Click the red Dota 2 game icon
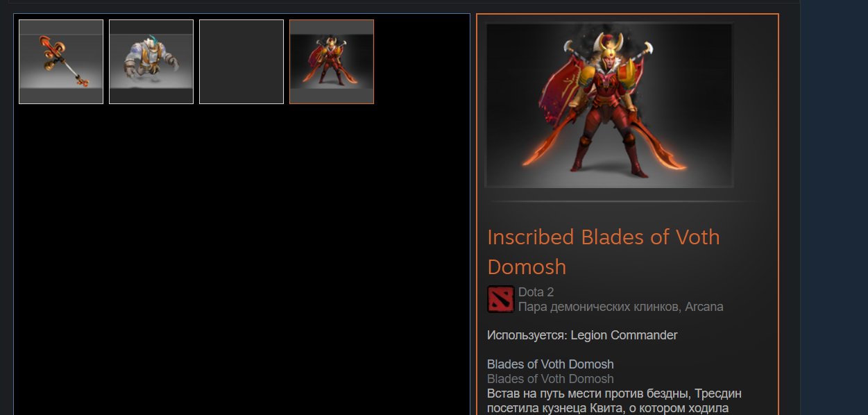868x415 pixels. [500, 299]
